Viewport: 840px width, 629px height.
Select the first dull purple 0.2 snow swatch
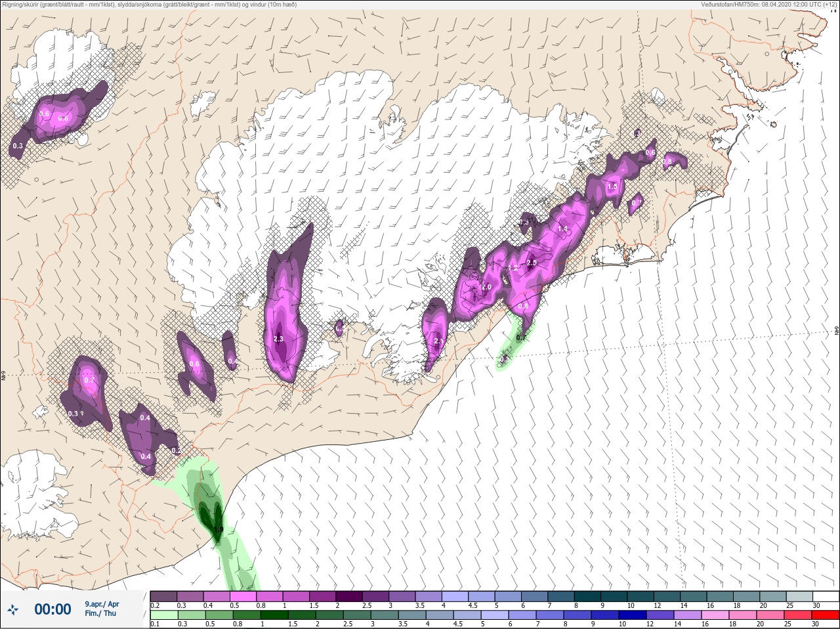(x=163, y=596)
